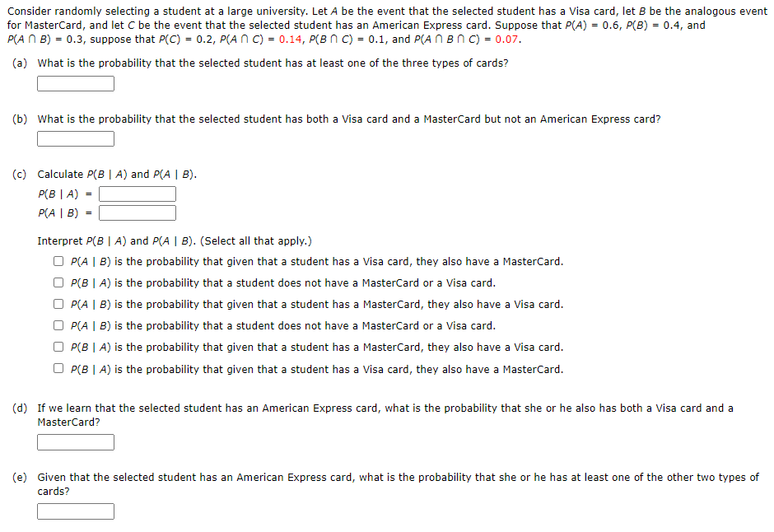The height and width of the screenshot is (532, 774).
Task: Check box saying P(A|B) given MasterCard also Visa
Action: pyautogui.click(x=58, y=303)
